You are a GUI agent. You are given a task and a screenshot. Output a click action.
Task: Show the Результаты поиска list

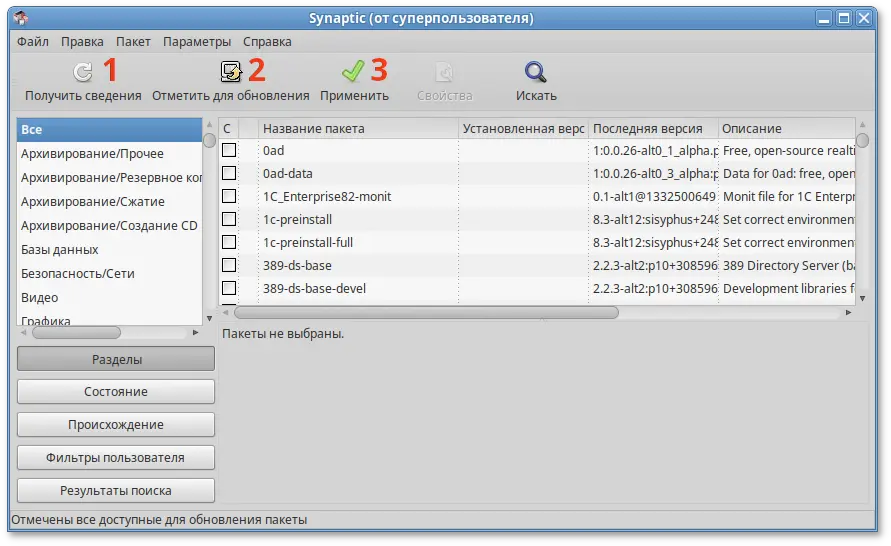[116, 490]
